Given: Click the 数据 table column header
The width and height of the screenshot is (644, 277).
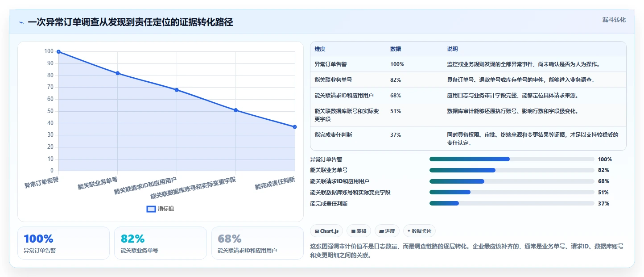Looking at the screenshot, I should 396,49.
